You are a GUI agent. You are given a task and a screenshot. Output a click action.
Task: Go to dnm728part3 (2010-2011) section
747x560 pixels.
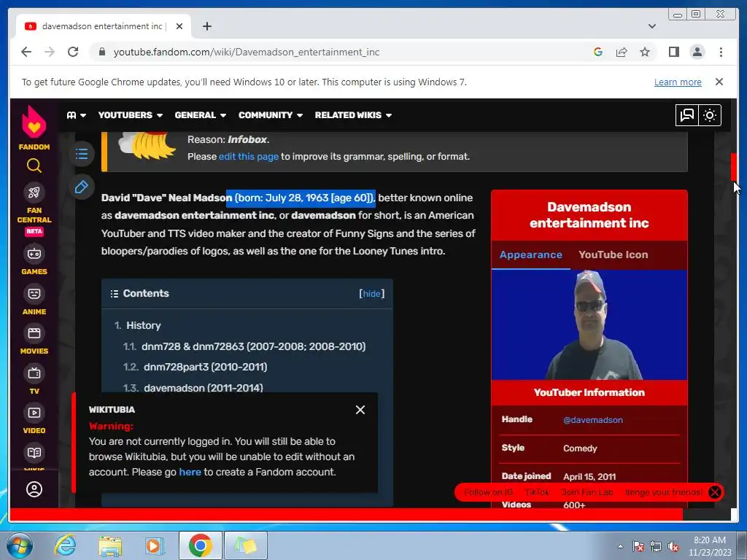pyautogui.click(x=205, y=367)
